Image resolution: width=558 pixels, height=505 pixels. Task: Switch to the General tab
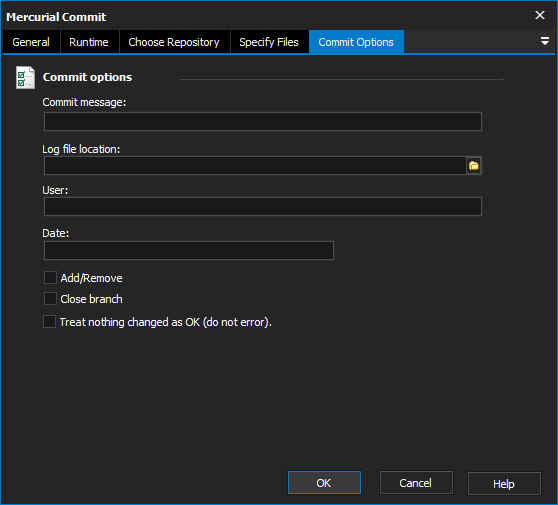(x=31, y=42)
